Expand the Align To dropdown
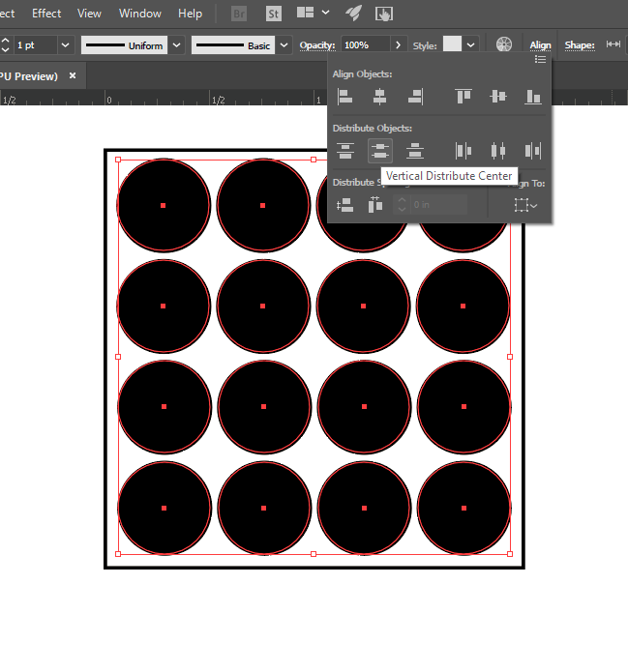 [x=525, y=205]
